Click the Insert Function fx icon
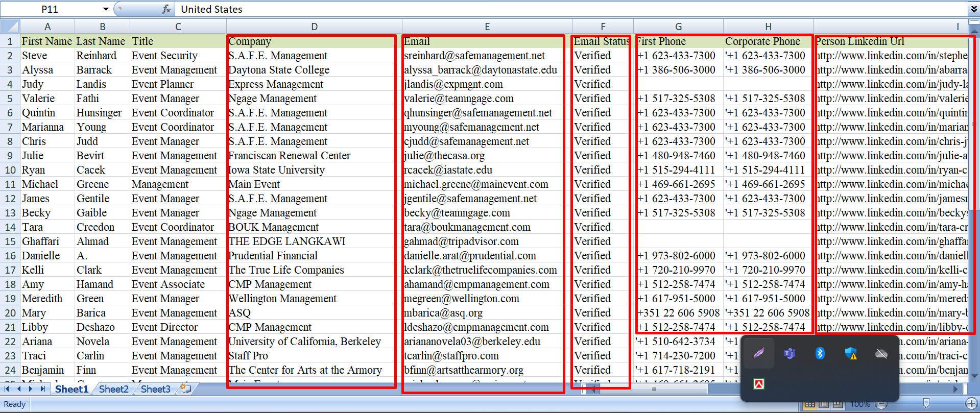The width and height of the screenshot is (980, 413). (x=166, y=9)
